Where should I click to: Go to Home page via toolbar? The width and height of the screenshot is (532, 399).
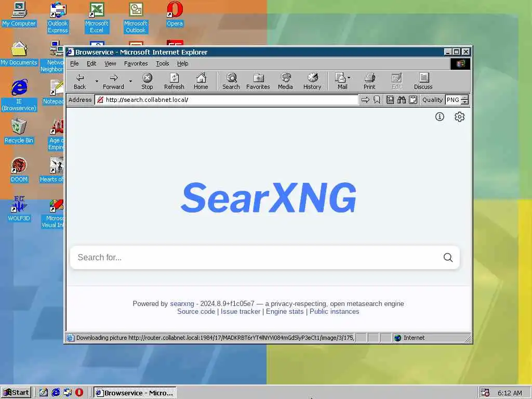tap(201, 82)
